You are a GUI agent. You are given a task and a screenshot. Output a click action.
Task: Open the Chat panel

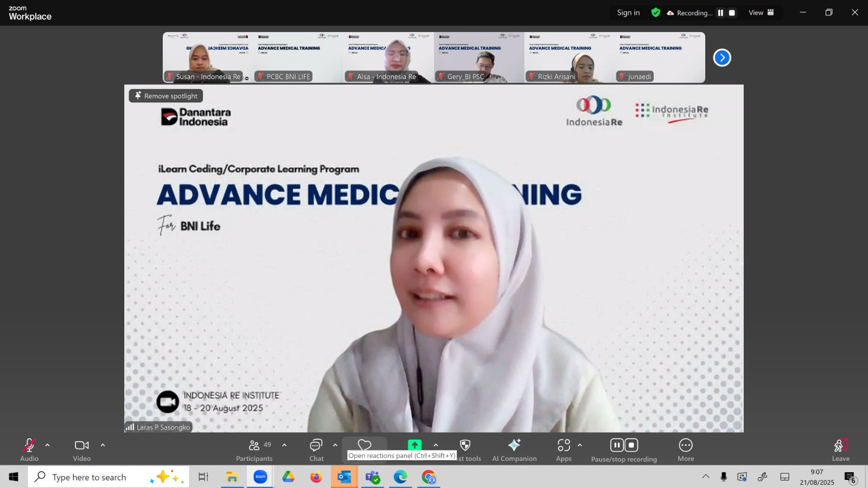tap(316, 450)
